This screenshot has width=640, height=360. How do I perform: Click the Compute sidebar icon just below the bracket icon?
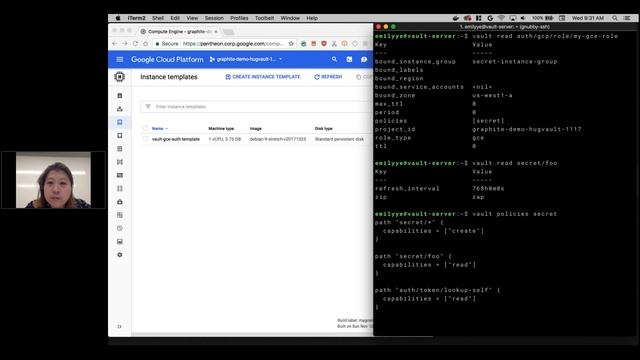click(120, 175)
